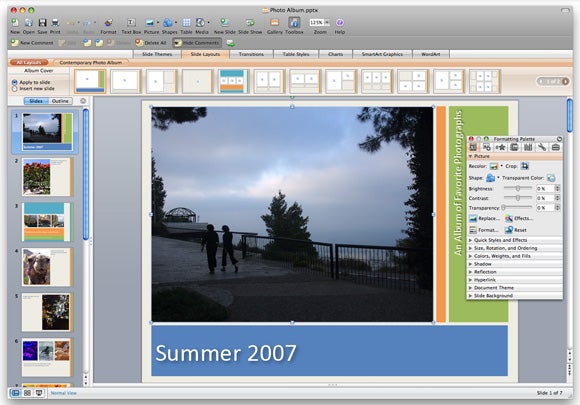580x405 pixels.
Task: Click the Crop icon in Formatting Palette
Action: point(525,166)
